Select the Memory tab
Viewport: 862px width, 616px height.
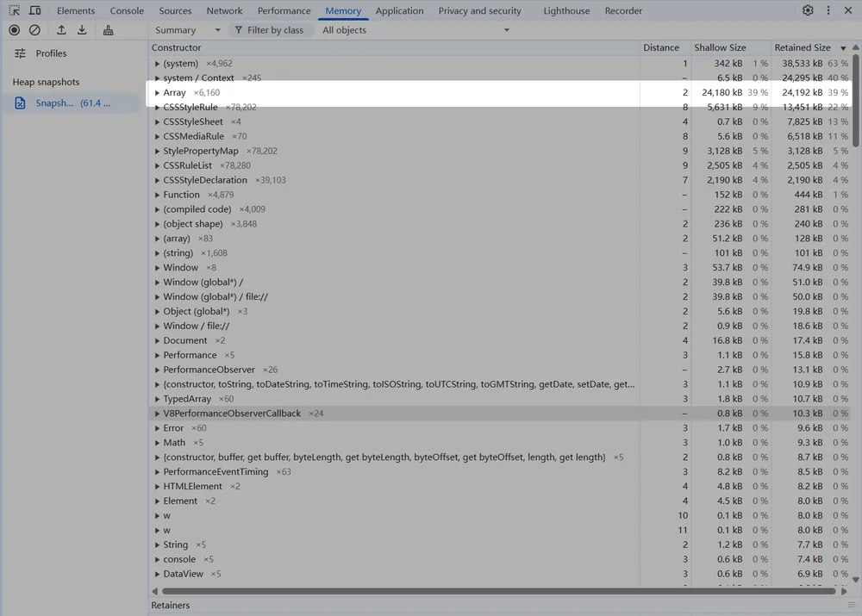(343, 10)
